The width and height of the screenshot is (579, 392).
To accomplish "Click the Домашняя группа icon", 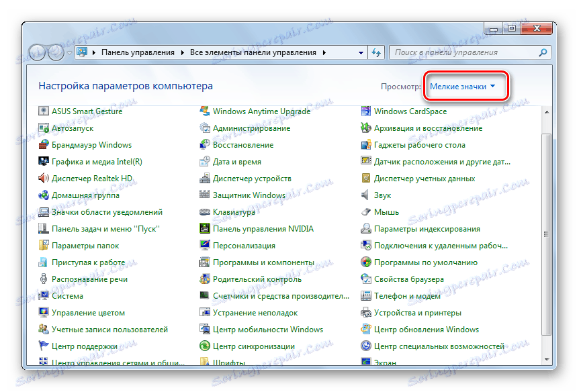I will point(43,195).
